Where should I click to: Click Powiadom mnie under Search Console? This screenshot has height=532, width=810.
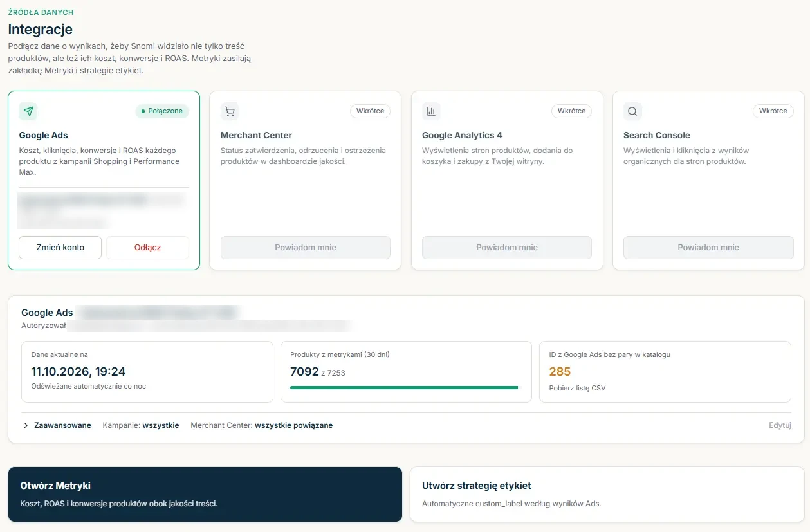pyautogui.click(x=708, y=248)
